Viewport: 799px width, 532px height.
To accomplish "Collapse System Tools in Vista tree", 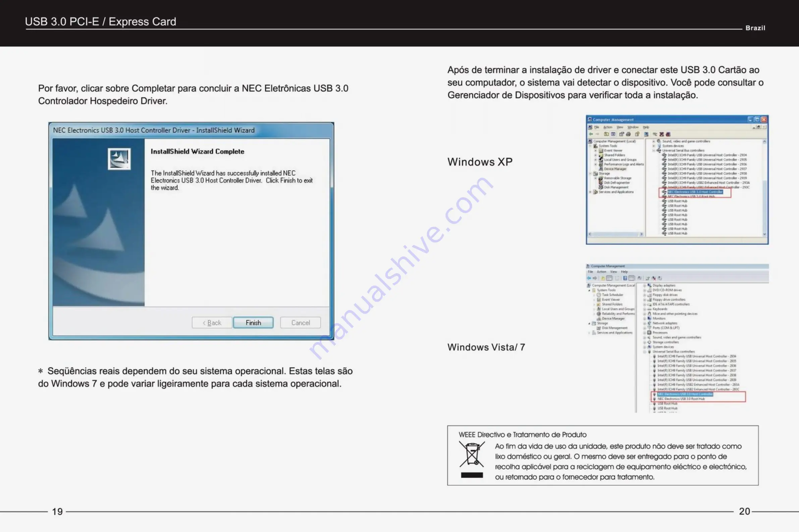I will 589,290.
